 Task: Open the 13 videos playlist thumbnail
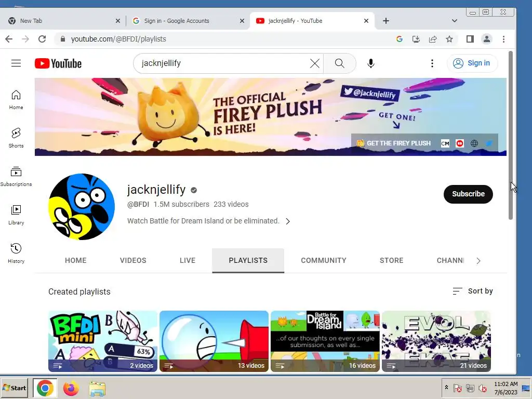[214, 341]
